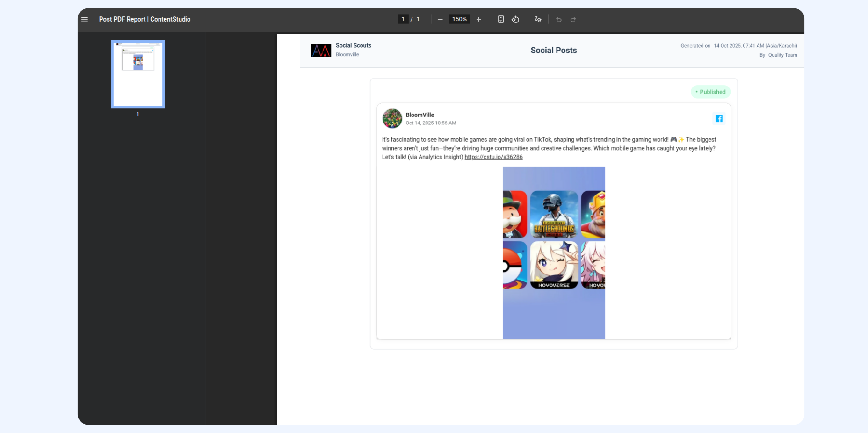This screenshot has height=433, width=868.
Task: Click the Social Scouts logo icon
Action: pos(321,50)
